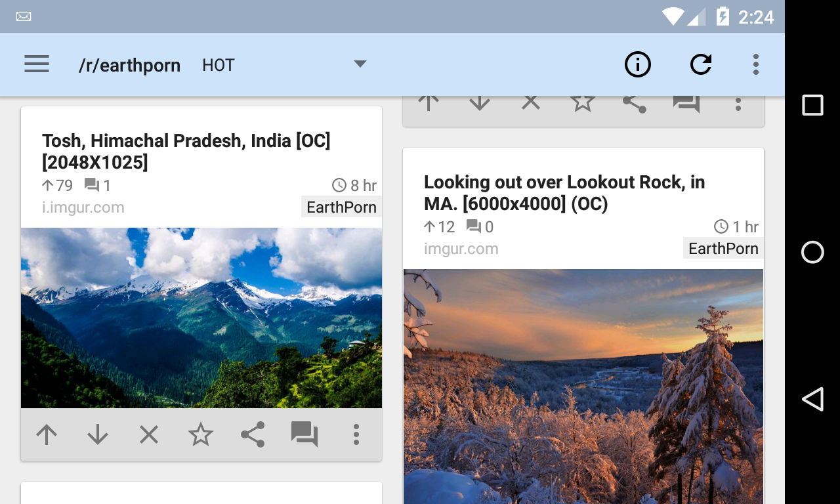Save the top-right post with star
840x504 pixels.
click(x=583, y=103)
